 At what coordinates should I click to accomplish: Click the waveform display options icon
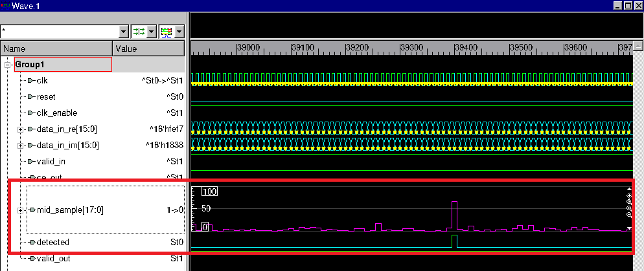click(x=167, y=31)
